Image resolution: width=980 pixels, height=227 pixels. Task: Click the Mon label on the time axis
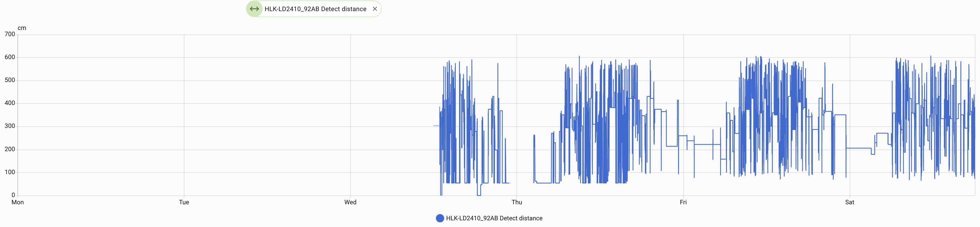[18, 202]
